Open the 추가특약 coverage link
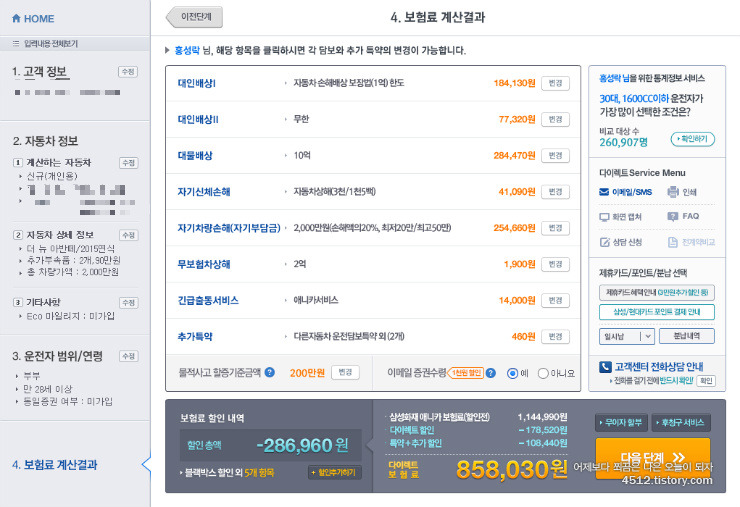This screenshot has height=507, width=740. pos(195,337)
